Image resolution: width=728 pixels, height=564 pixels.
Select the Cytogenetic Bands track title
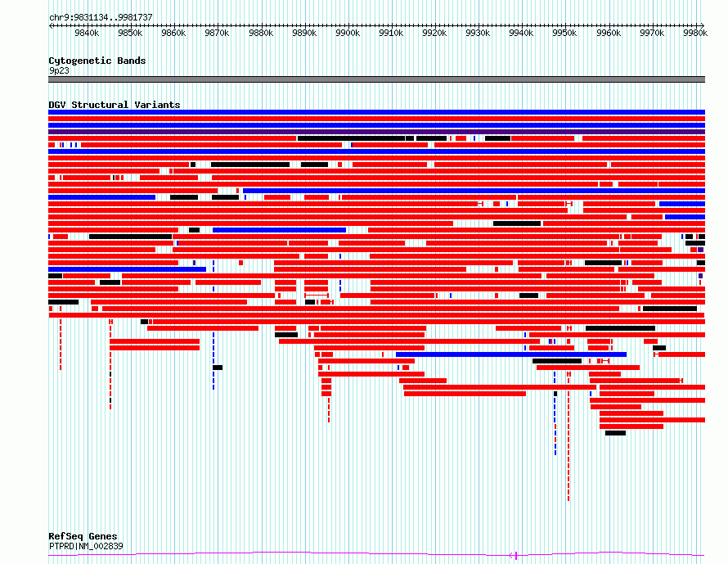[97, 61]
